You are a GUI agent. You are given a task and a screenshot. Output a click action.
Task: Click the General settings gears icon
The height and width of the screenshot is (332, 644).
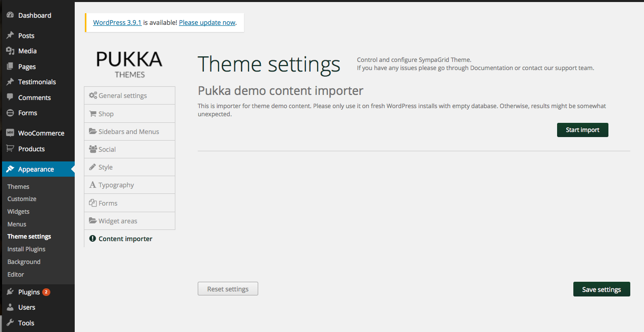coord(93,95)
